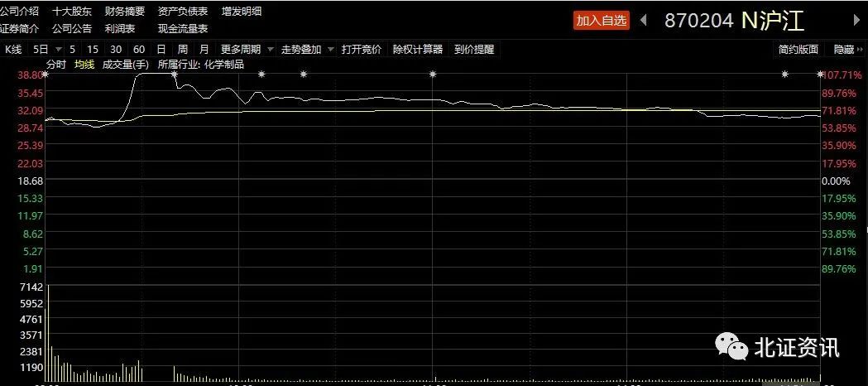
Task: Click the 简约版面 layout button
Action: click(798, 50)
